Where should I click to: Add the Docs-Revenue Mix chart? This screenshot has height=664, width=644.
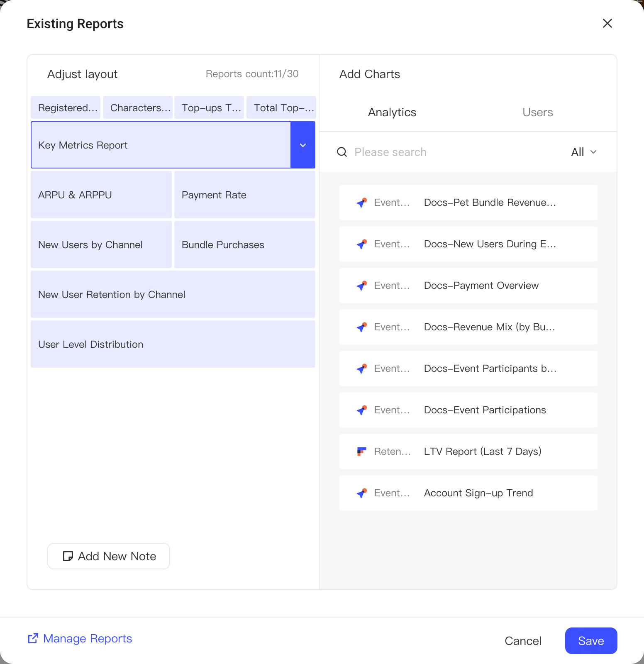(x=468, y=327)
